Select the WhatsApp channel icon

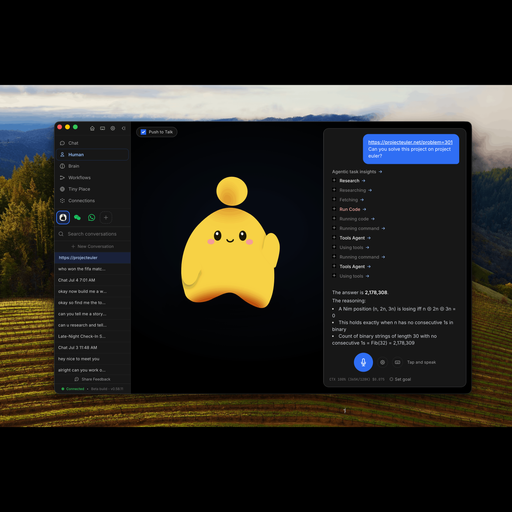point(92,218)
